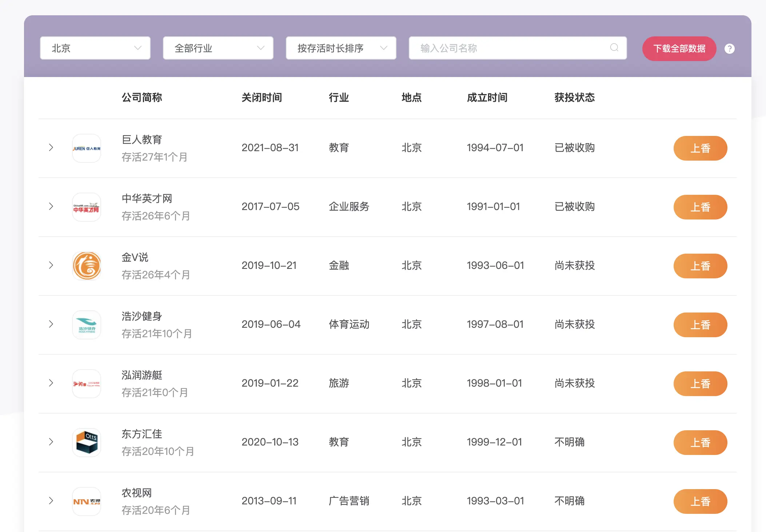This screenshot has height=532, width=766.
Task: Click the help question mark icon
Action: pyautogui.click(x=729, y=49)
